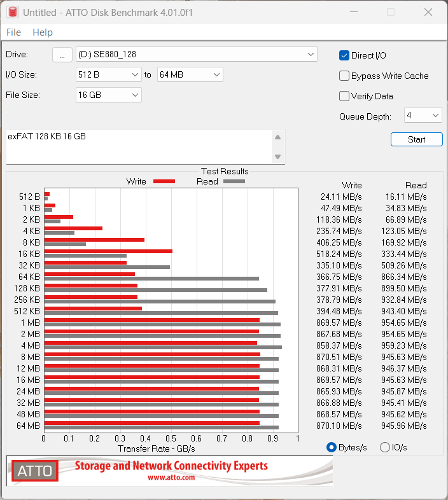This screenshot has width=448, height=500.
Task: Minimize the ATTO Disk Benchmark window
Action: click(354, 12)
